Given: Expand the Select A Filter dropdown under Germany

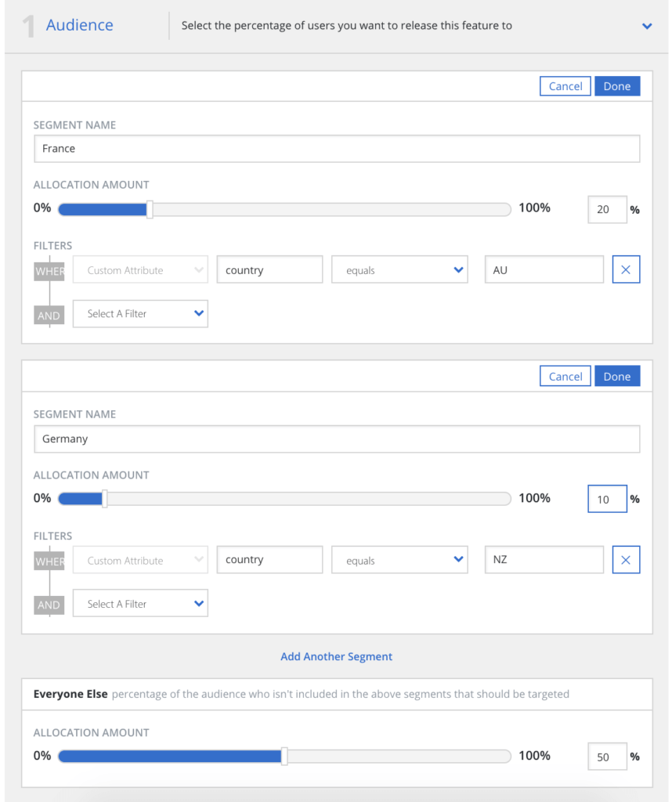Looking at the screenshot, I should (140, 603).
